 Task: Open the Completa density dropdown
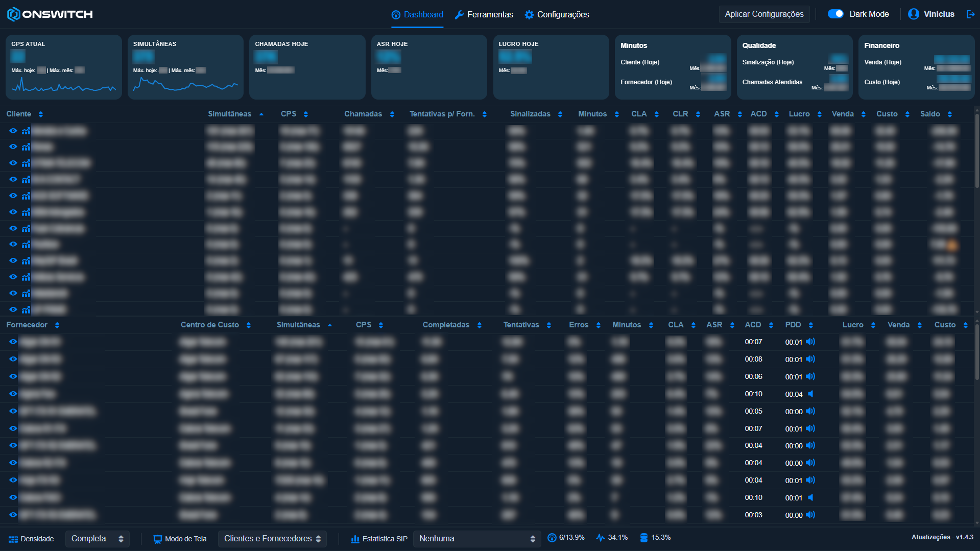tap(97, 539)
